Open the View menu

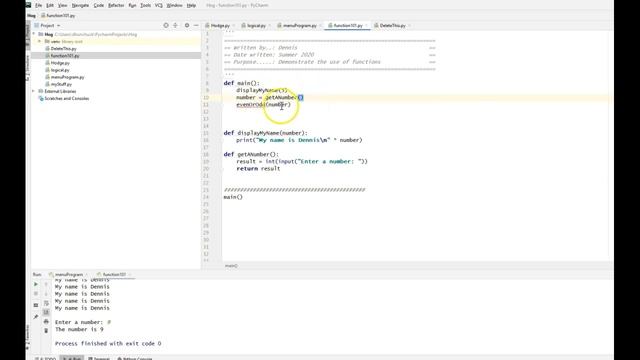pyautogui.click(x=62, y=5)
